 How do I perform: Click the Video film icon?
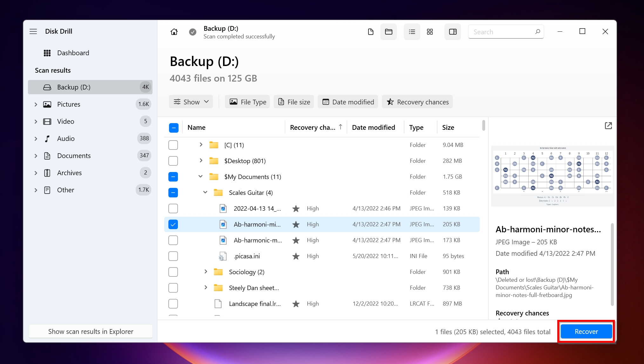[x=47, y=122]
